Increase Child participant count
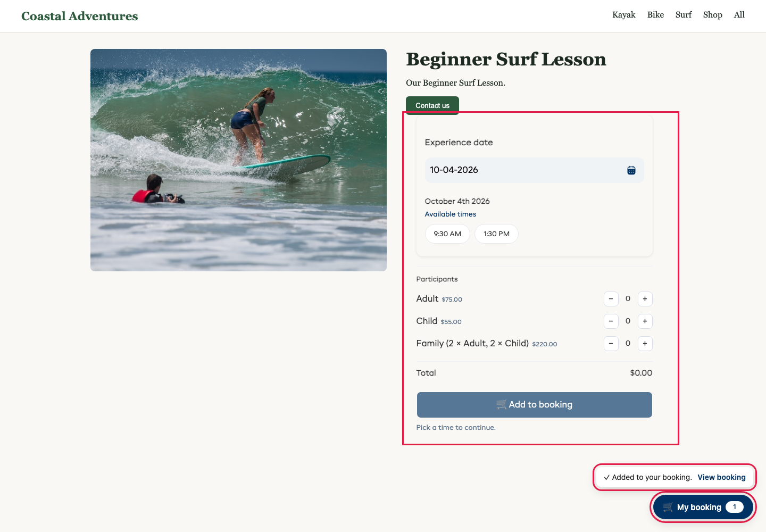Screen dimensions: 766x532 (x=645, y=321)
